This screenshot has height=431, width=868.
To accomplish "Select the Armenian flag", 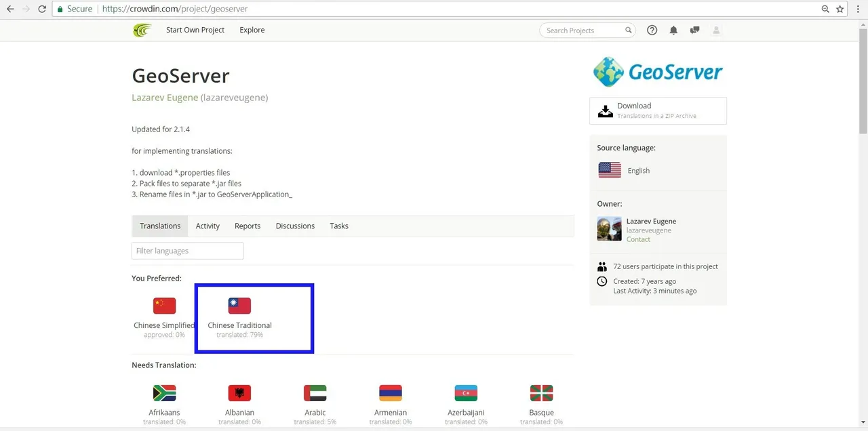I will pos(391,393).
